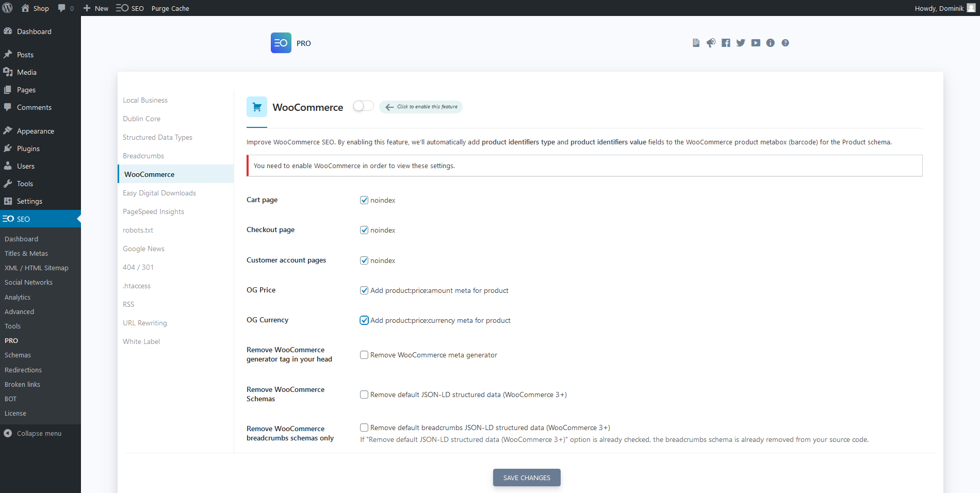Check Remove default breadcrumbs JSON-LD data
The image size is (980, 493).
coord(364,428)
